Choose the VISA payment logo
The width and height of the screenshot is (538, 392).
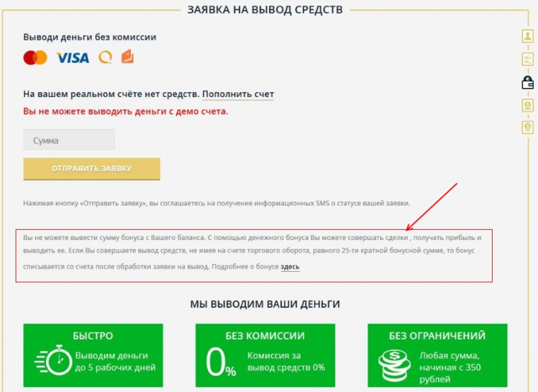click(x=72, y=57)
